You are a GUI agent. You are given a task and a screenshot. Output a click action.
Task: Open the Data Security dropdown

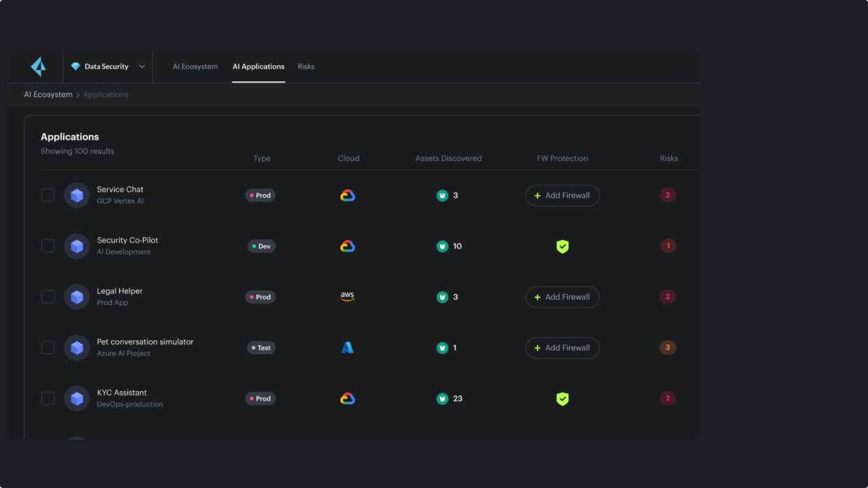click(142, 66)
